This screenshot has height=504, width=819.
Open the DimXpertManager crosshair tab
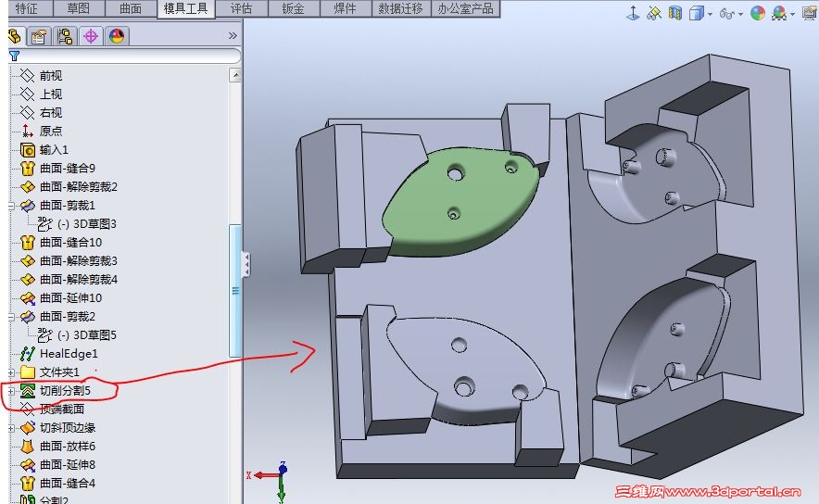pos(91,36)
